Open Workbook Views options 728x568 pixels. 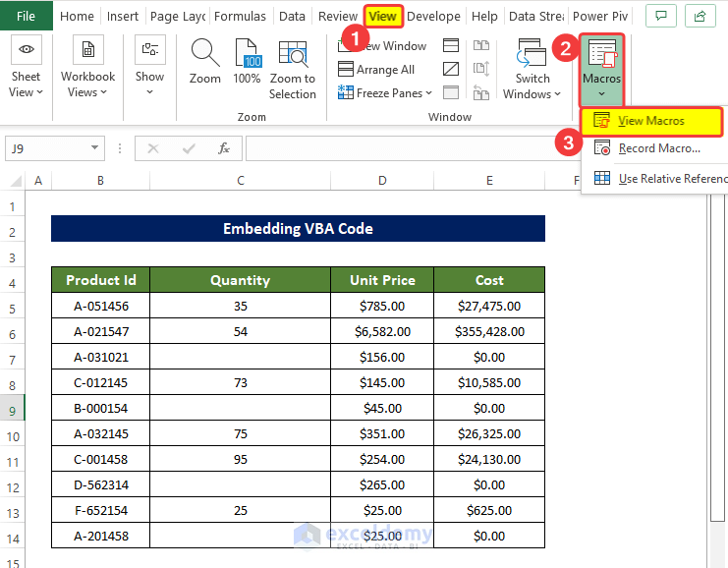coord(87,67)
